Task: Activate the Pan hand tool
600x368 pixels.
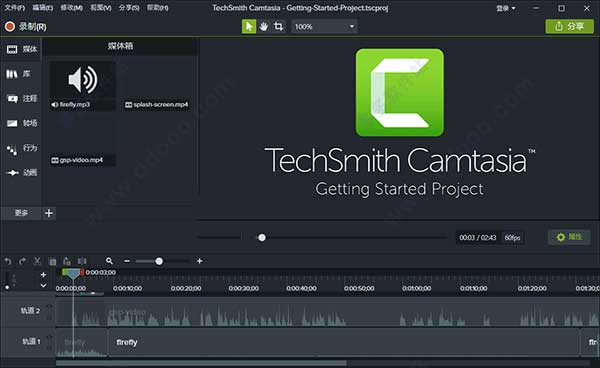Action: [x=264, y=26]
